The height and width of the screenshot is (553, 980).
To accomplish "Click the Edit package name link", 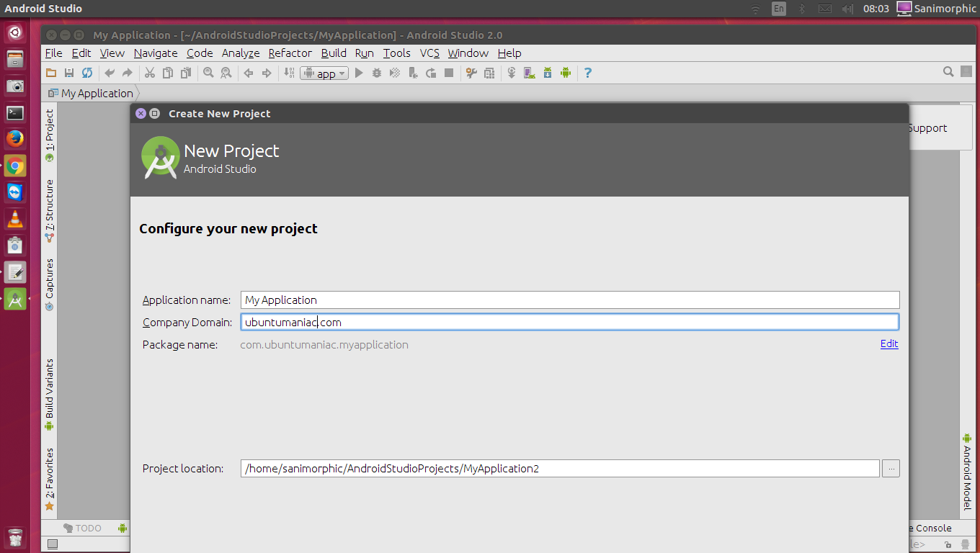I will [x=889, y=344].
